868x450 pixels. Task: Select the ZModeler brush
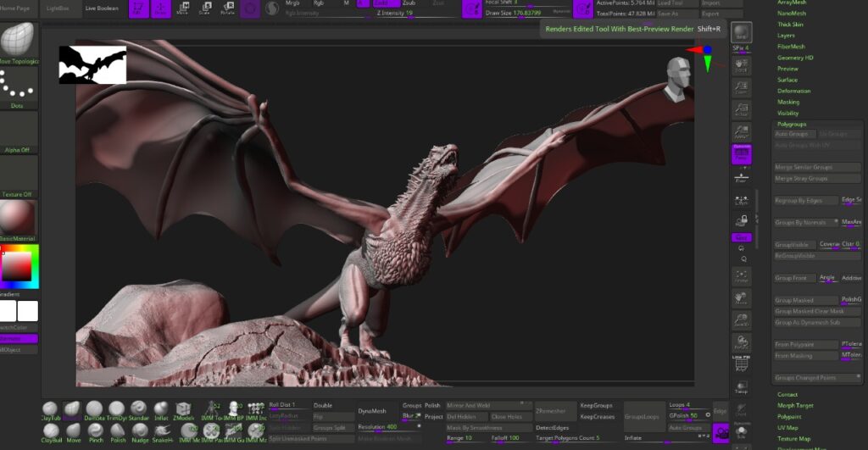pyautogui.click(x=183, y=412)
